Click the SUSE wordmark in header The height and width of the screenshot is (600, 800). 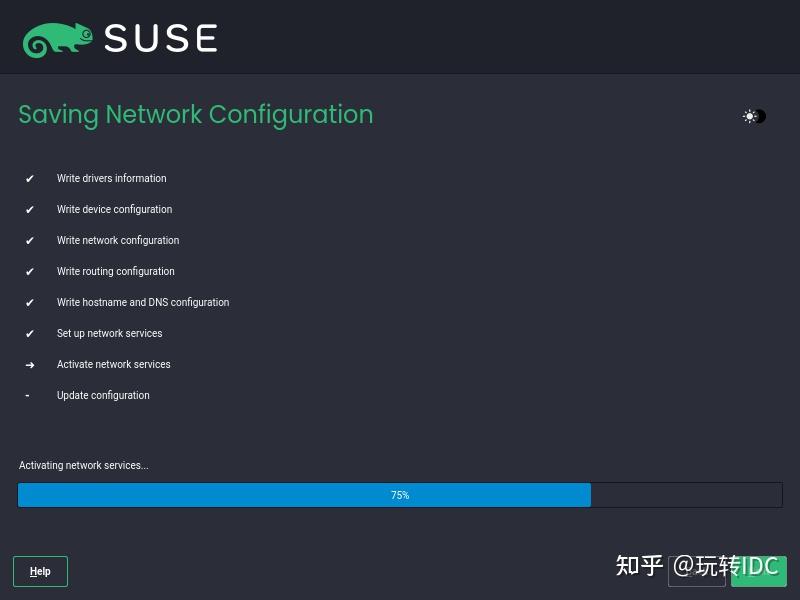click(160, 37)
